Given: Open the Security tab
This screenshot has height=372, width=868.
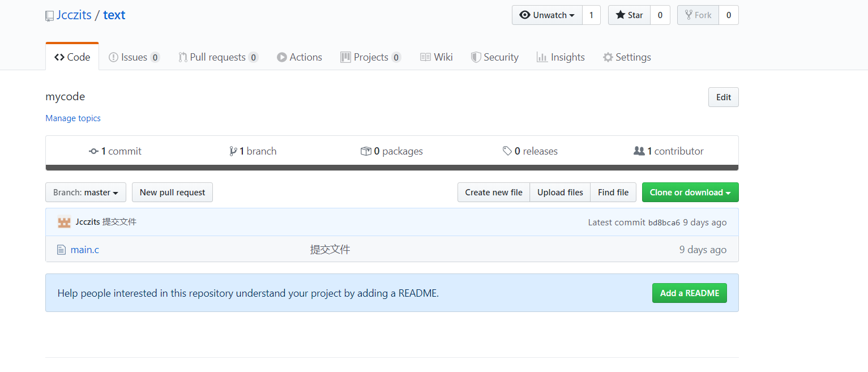Looking at the screenshot, I should coord(495,57).
